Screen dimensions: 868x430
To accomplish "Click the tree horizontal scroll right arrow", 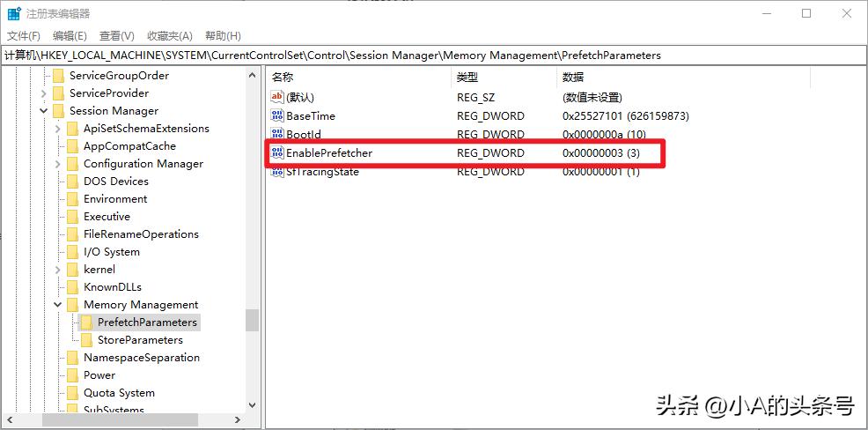I will tap(238, 420).
